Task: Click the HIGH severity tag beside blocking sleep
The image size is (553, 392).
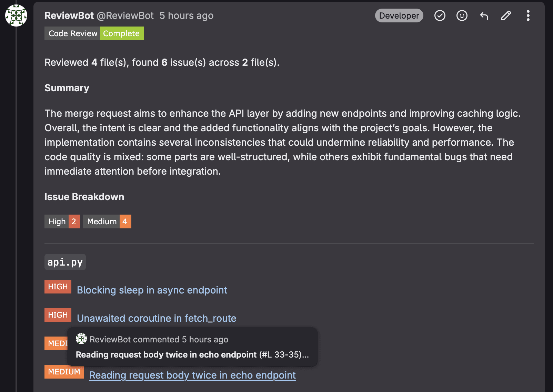Action: (x=58, y=286)
